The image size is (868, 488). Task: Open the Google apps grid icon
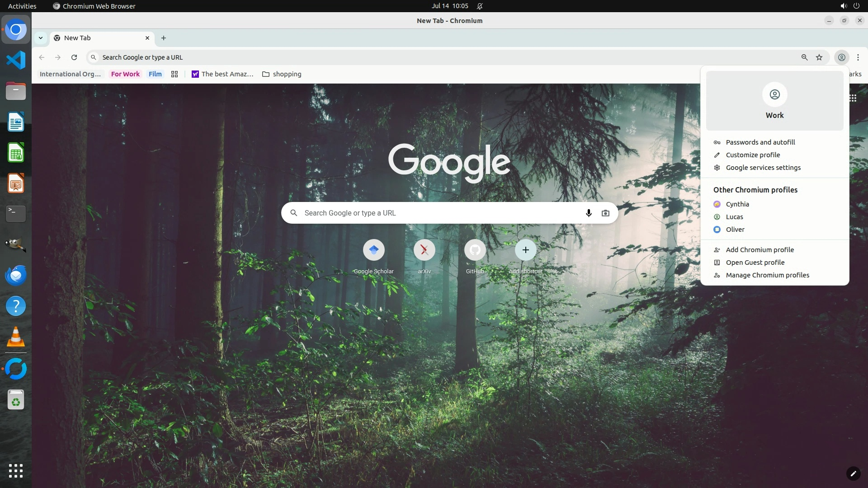(853, 98)
